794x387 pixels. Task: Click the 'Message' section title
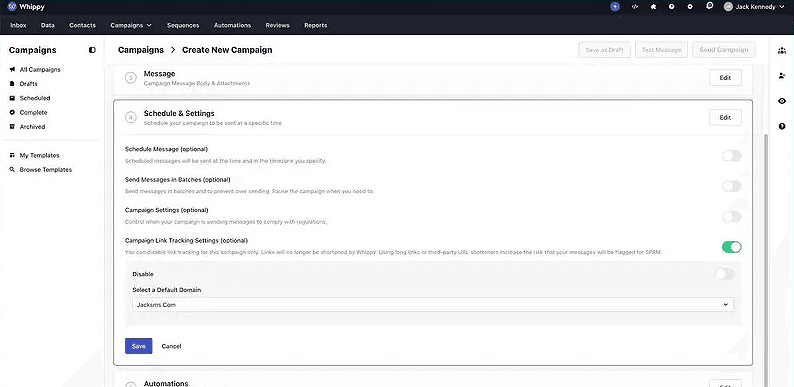point(159,73)
